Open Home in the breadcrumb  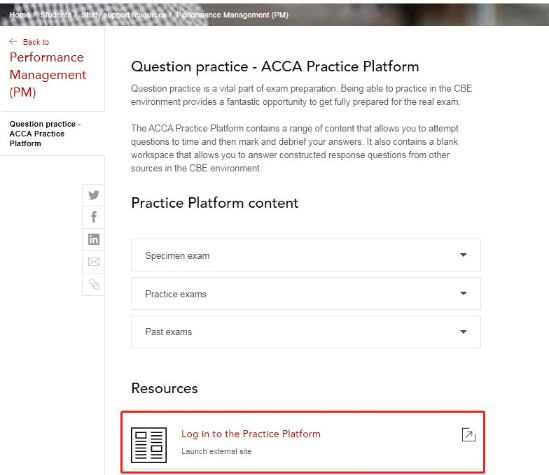[20, 15]
